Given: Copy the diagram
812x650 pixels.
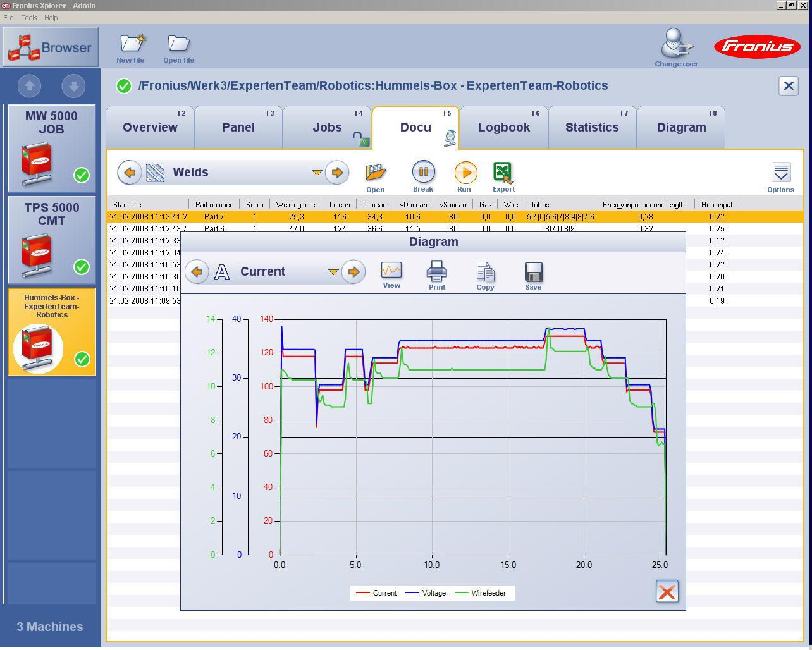Looking at the screenshot, I should click(485, 276).
